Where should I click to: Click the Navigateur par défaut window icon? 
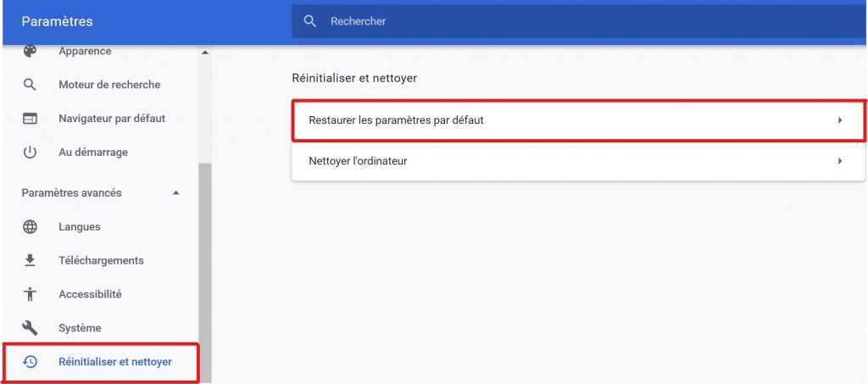(30, 119)
